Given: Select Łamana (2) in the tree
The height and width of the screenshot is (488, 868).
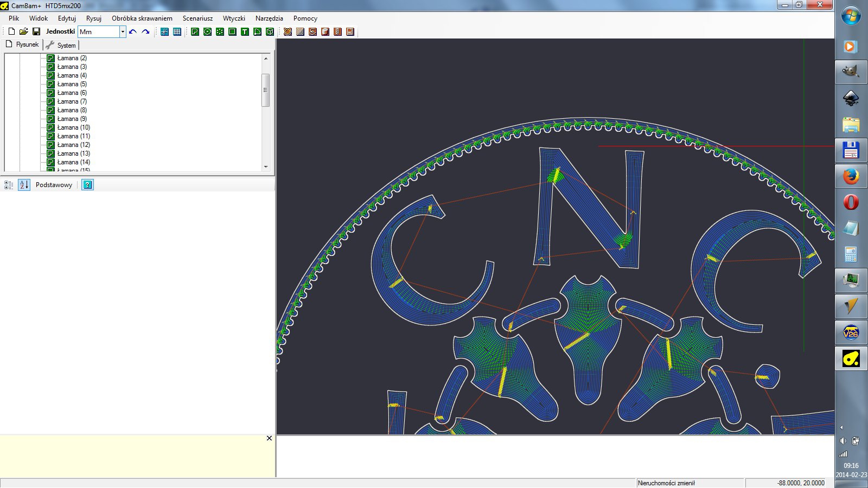Looking at the screenshot, I should coord(72,58).
